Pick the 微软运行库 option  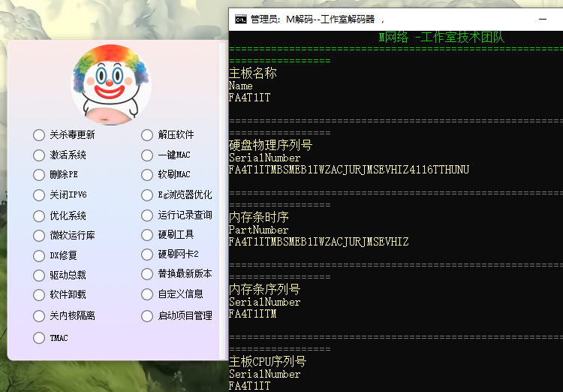click(39, 235)
